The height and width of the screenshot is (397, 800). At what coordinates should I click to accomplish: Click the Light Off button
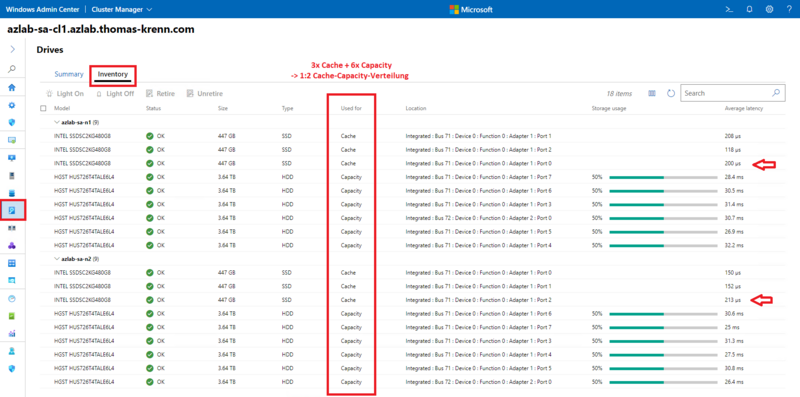pos(115,94)
